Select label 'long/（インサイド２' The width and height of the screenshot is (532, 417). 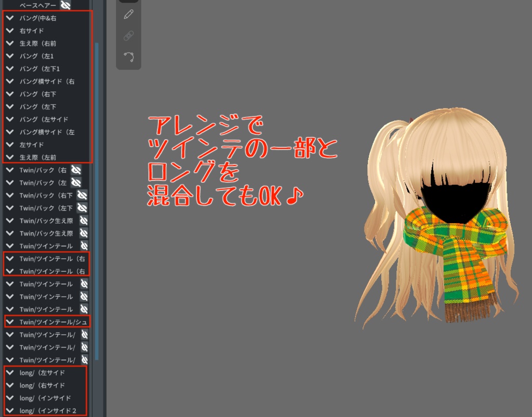48,411
